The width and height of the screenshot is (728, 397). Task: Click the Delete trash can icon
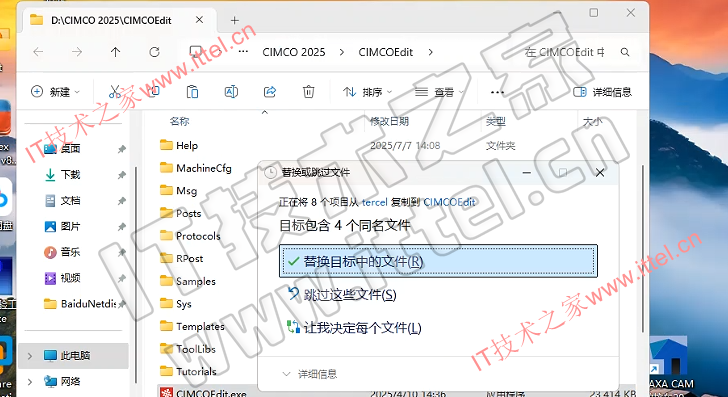308,91
